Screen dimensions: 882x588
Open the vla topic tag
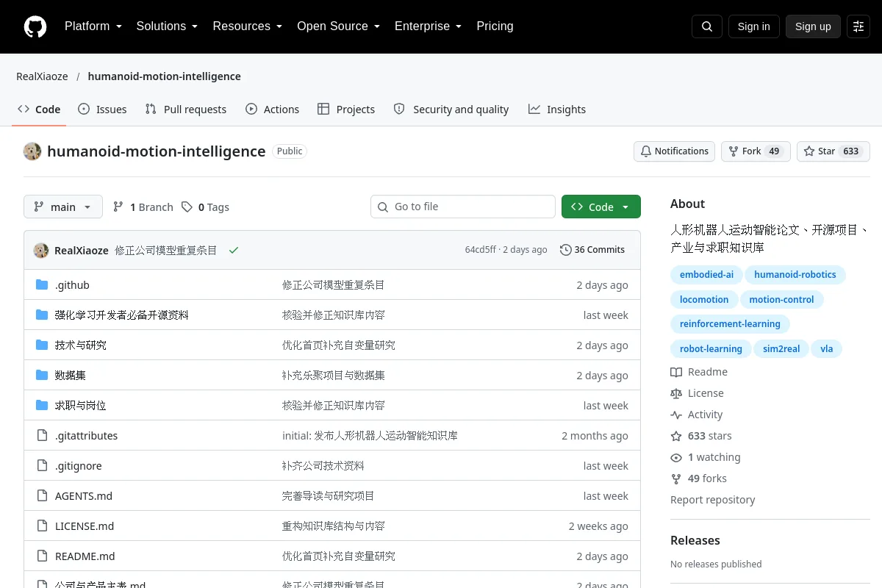coord(827,349)
